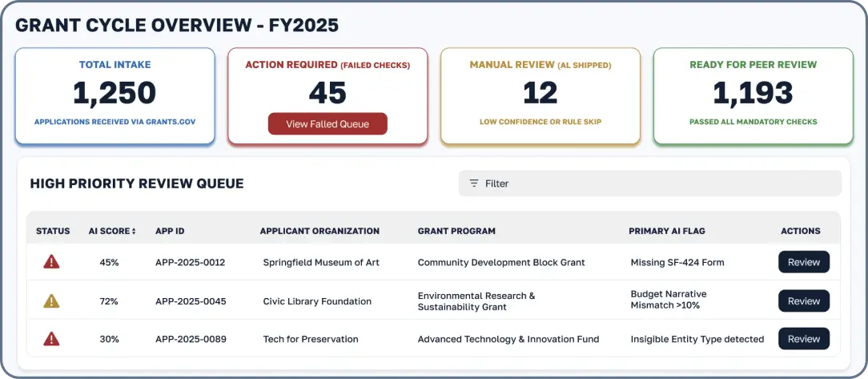Open the View Failed Queue button

(x=328, y=124)
